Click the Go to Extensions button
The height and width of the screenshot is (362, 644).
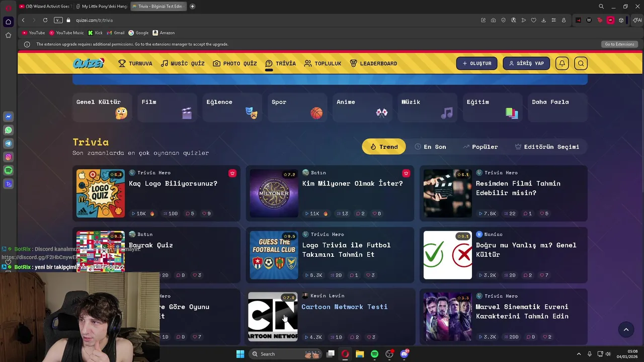619,44
